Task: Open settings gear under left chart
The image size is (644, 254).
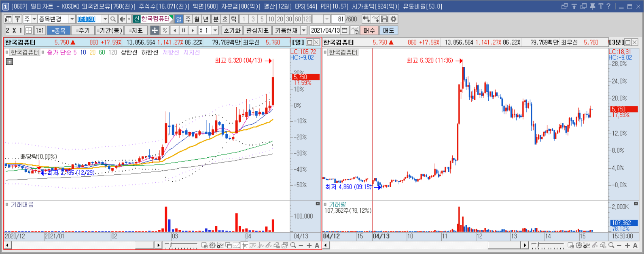Action: click(212, 245)
